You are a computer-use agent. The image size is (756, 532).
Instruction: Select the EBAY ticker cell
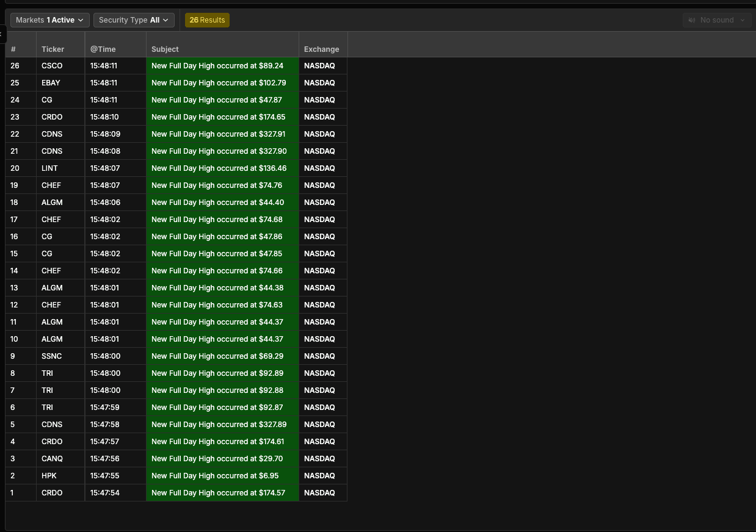pyautogui.click(x=60, y=83)
